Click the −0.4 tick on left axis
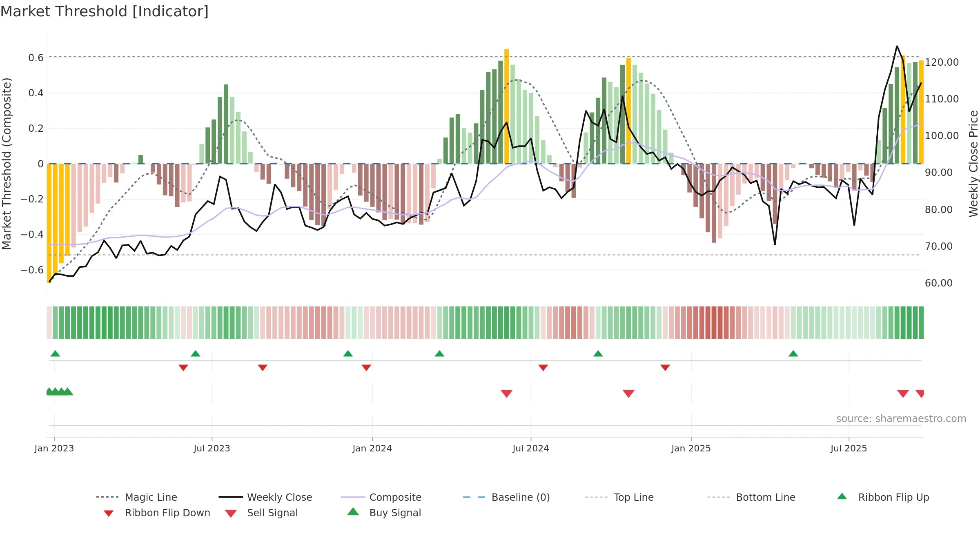The image size is (980, 551). coord(32,234)
